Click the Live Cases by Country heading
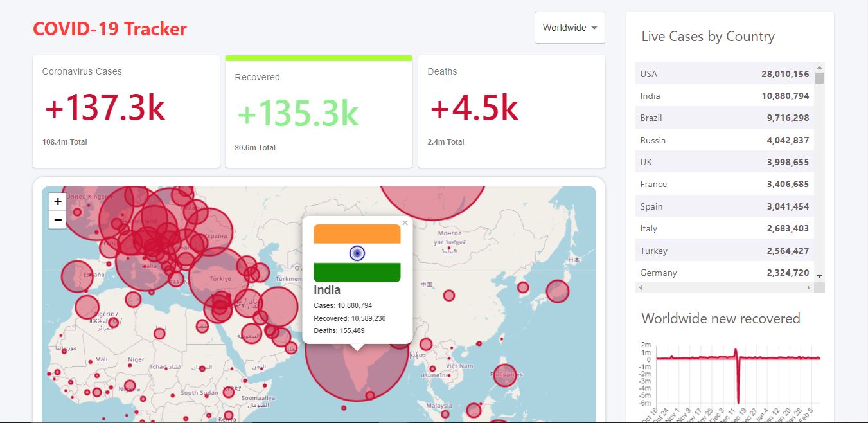The height and width of the screenshot is (423, 868). click(x=708, y=37)
